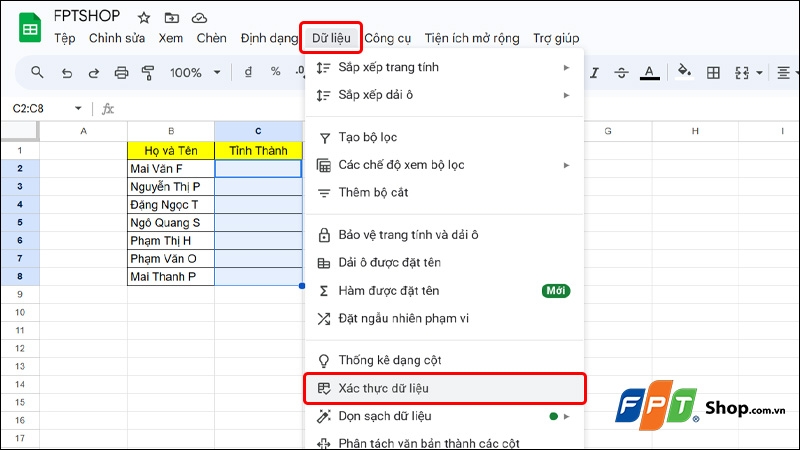Screen dimensions: 800x450
Task: Open the merge cells dropdown arrow
Action: 759,73
